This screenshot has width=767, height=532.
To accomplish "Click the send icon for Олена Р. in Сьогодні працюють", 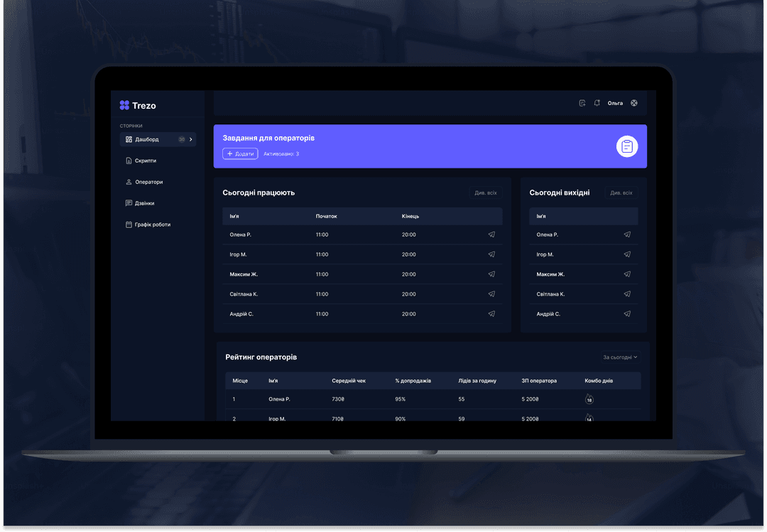I will tap(491, 234).
